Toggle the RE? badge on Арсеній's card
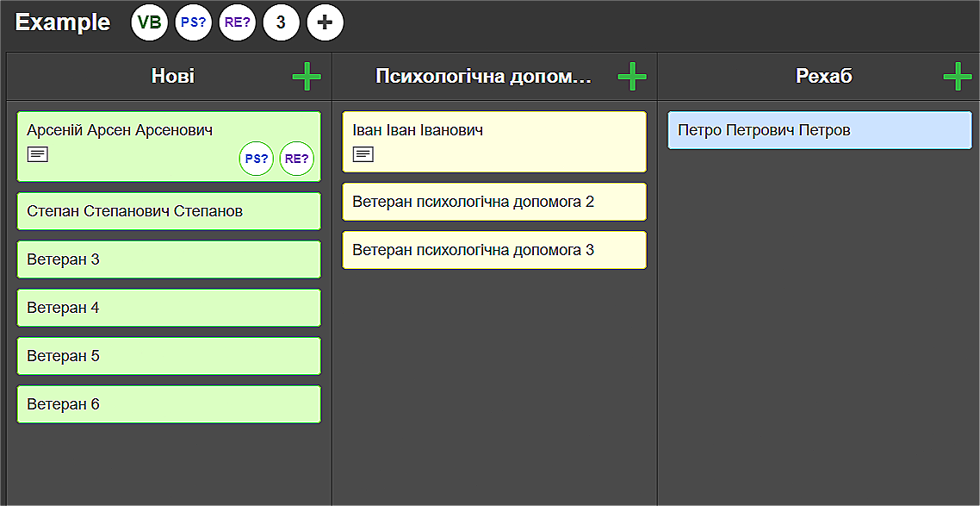980x506 pixels. 295,158
